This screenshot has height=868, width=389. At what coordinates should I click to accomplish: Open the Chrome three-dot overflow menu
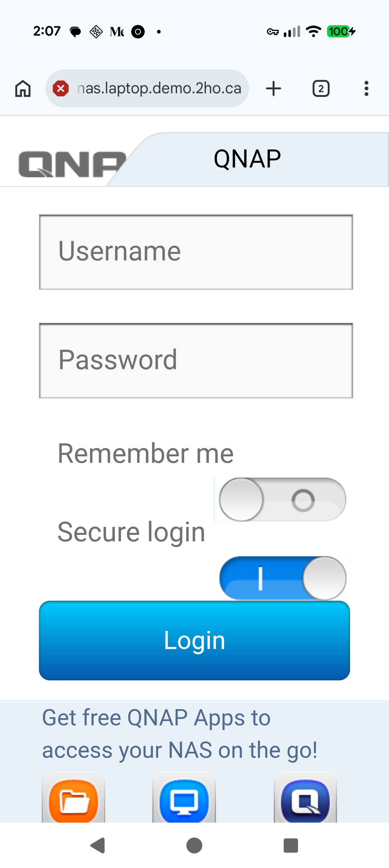(x=366, y=88)
